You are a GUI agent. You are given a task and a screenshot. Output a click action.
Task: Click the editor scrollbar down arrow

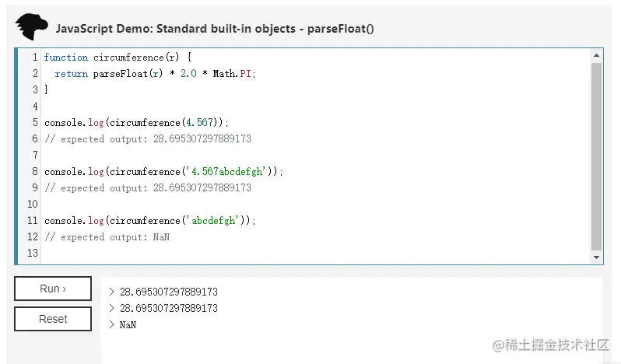(597, 257)
